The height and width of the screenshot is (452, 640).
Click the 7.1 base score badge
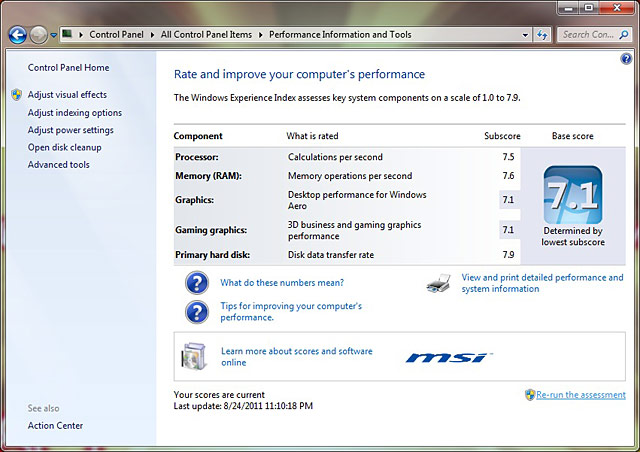(572, 195)
